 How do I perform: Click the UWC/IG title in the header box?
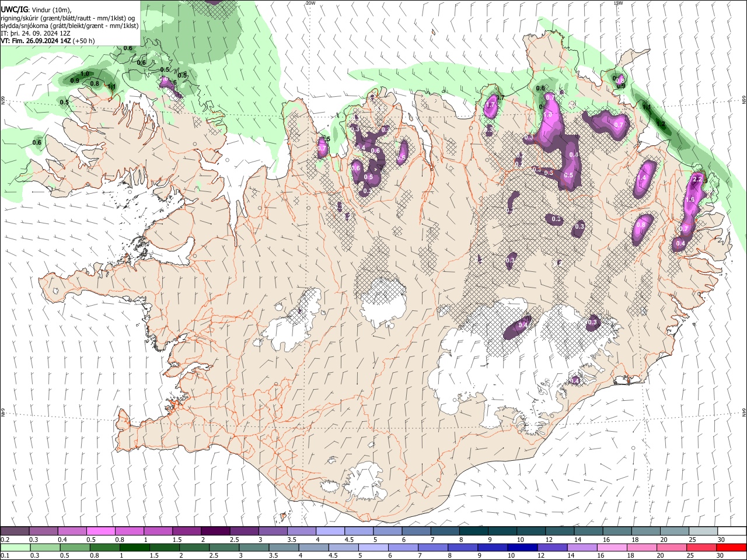(14, 9)
